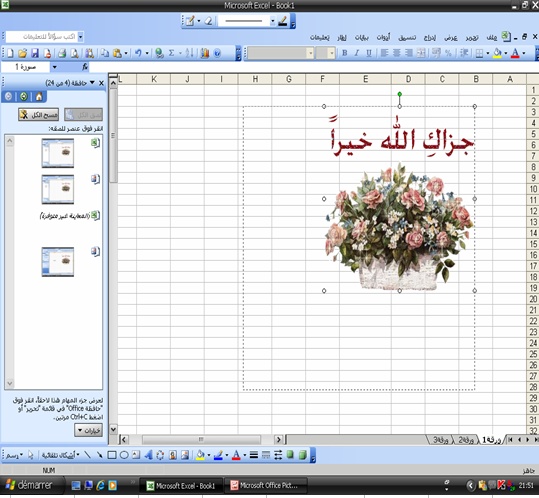Toggle Italic formatting

click(x=356, y=53)
